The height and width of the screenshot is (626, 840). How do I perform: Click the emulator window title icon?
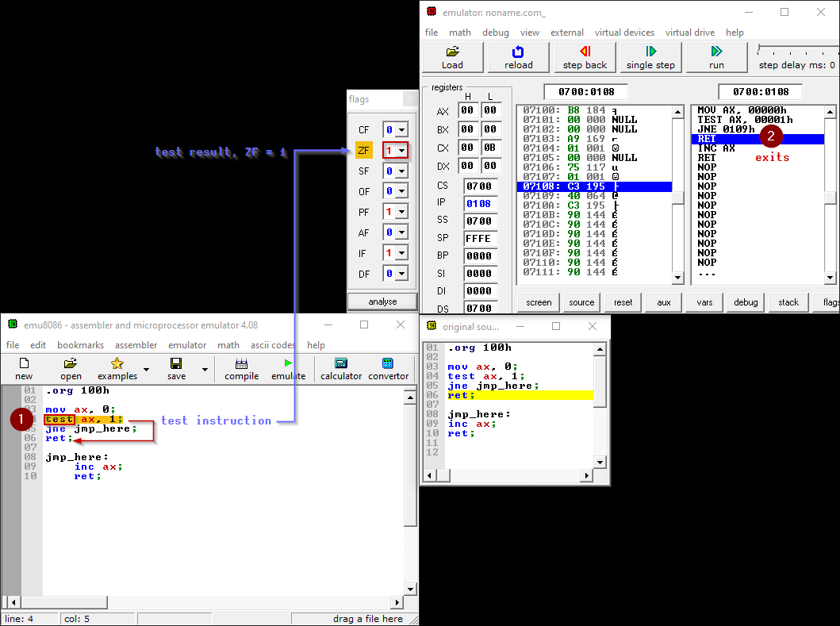432,11
